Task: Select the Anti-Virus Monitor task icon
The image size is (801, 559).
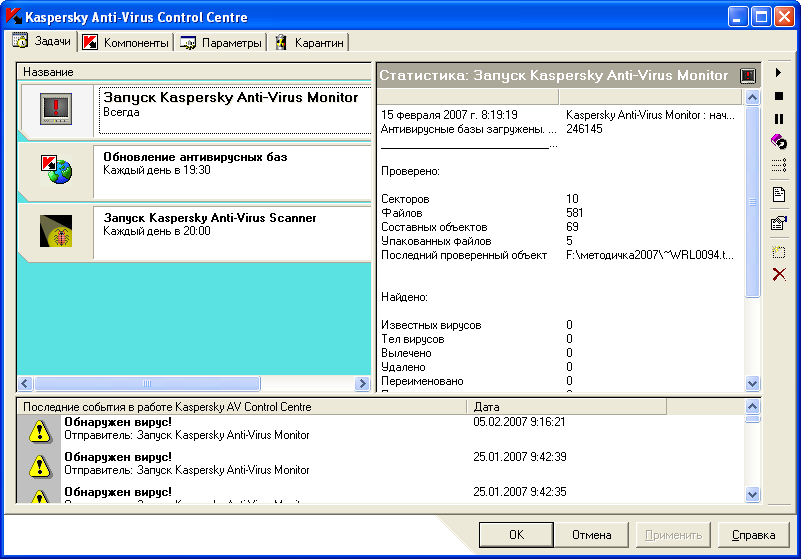Action: [56, 109]
